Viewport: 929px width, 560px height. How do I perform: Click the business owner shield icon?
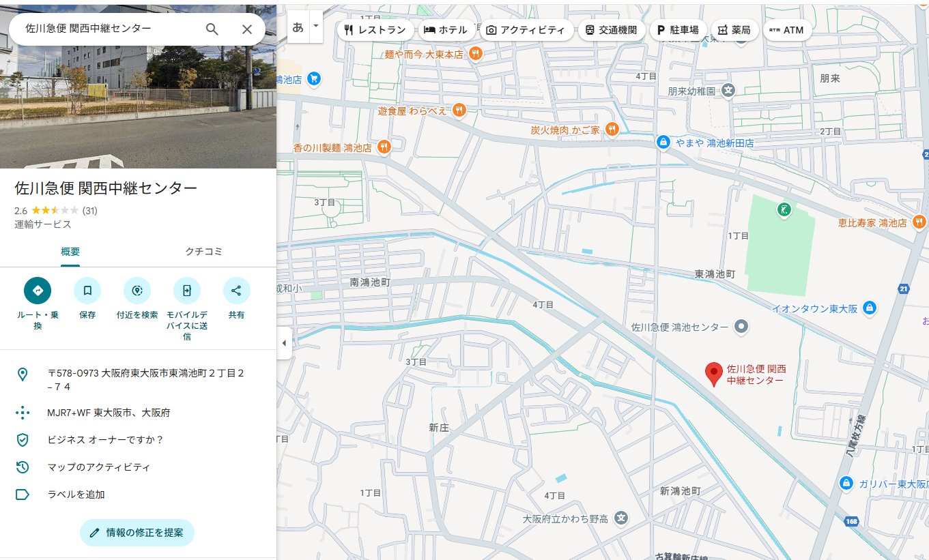click(x=23, y=440)
